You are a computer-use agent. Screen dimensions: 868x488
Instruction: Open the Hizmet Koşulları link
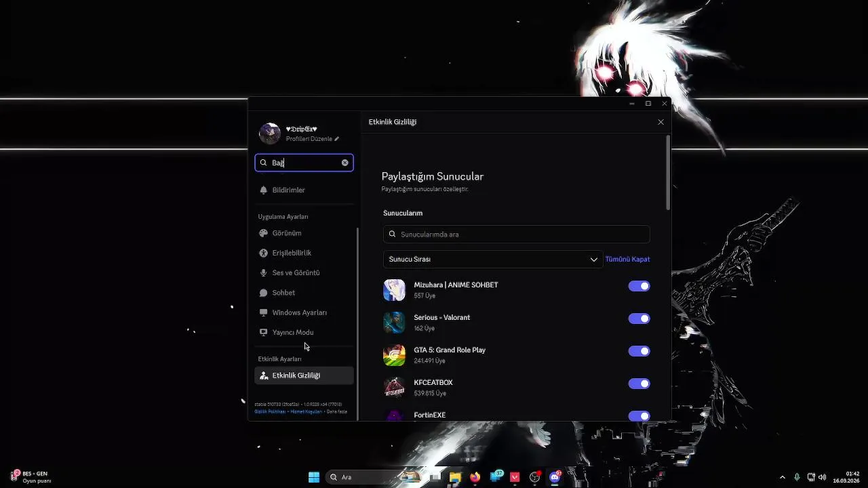(307, 411)
